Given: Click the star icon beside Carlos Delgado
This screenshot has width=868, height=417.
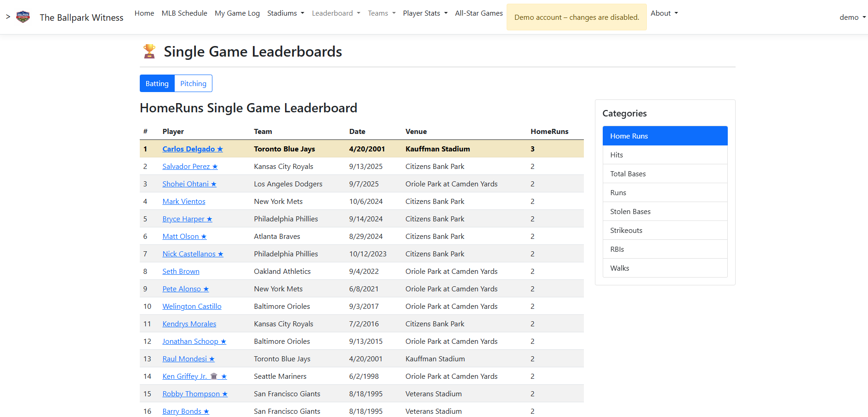Looking at the screenshot, I should coord(220,149).
